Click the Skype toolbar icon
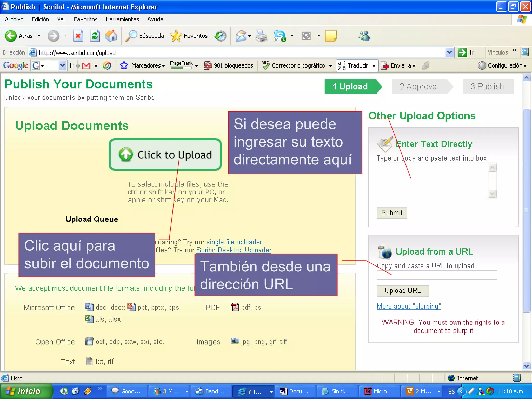 coord(280,36)
